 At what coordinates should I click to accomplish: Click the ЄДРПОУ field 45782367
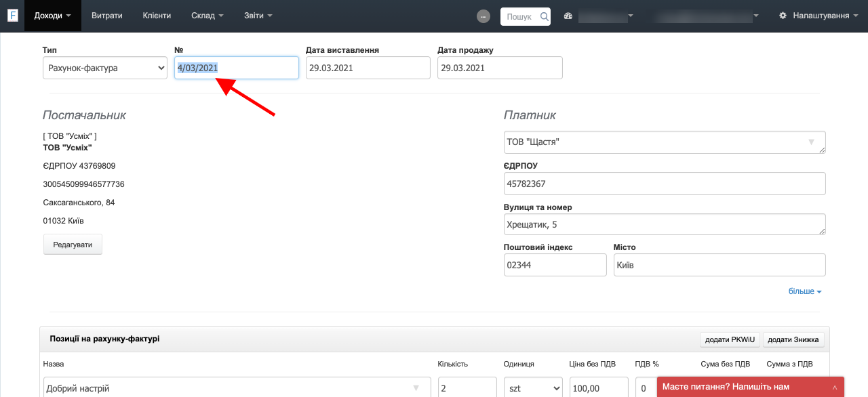[x=665, y=184]
